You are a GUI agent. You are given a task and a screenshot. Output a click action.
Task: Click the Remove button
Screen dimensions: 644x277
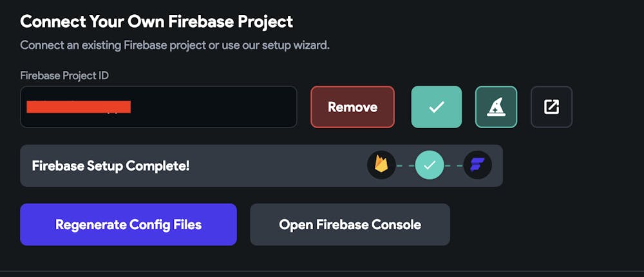[352, 107]
